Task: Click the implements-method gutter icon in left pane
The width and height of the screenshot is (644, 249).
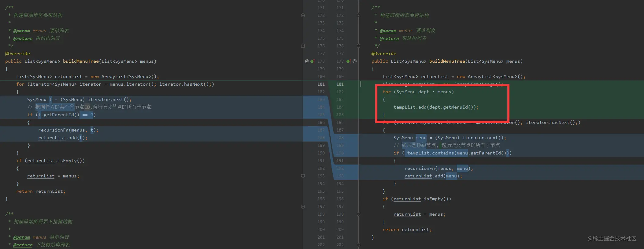Action: tap(313, 61)
